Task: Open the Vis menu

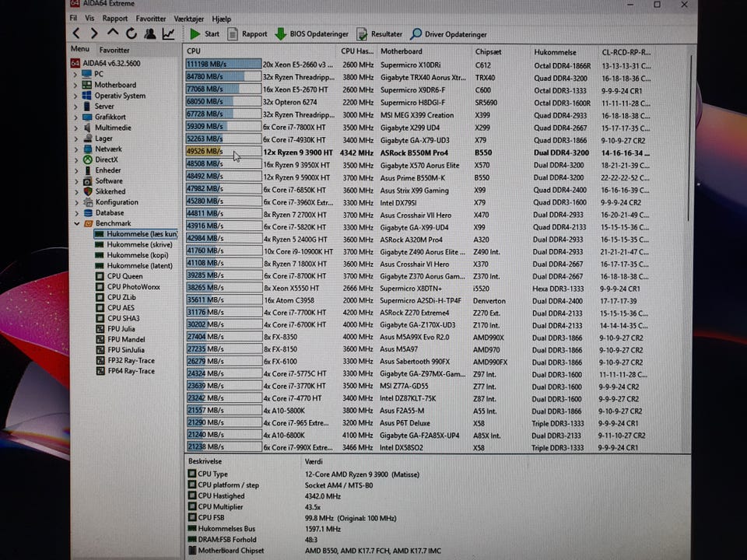Action: [x=89, y=18]
